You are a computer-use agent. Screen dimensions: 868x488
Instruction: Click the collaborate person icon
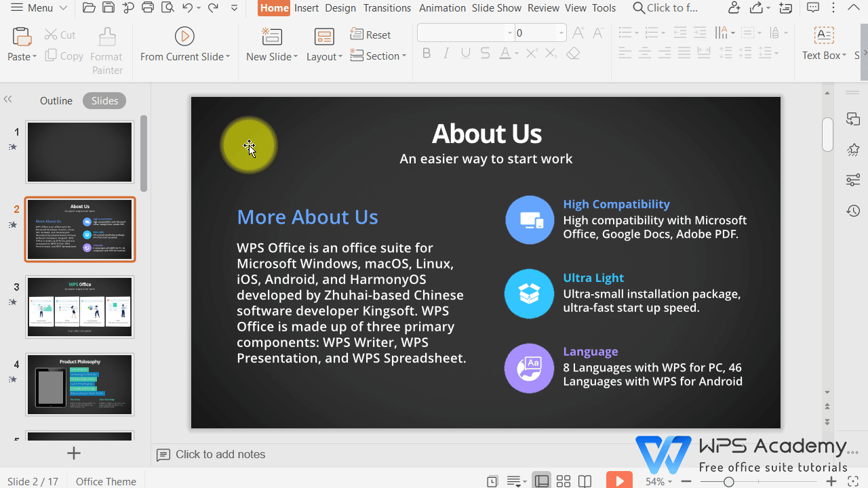tap(734, 8)
